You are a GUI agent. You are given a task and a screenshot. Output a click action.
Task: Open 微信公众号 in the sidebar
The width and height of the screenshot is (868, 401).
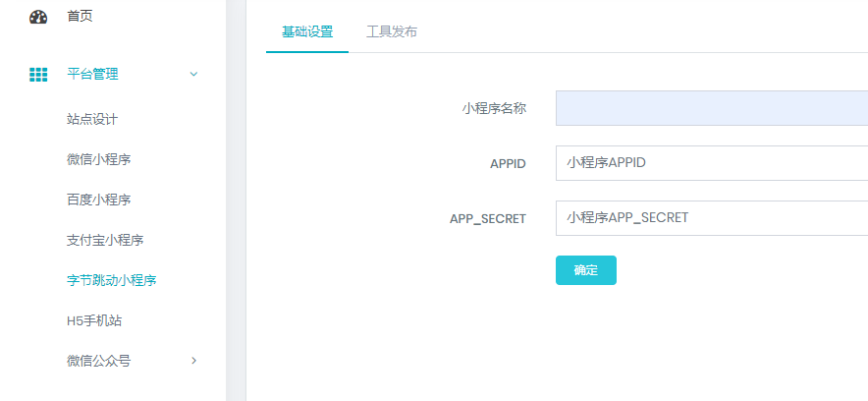click(99, 361)
